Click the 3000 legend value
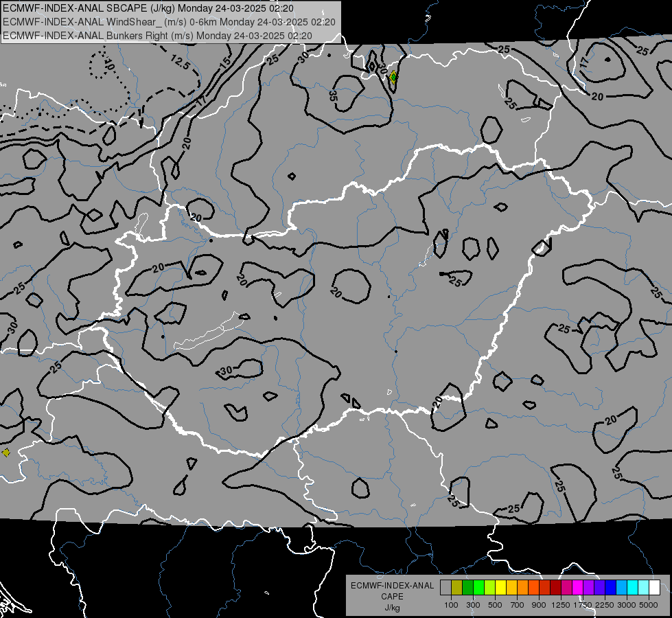This screenshot has height=618, width=672. point(627,605)
